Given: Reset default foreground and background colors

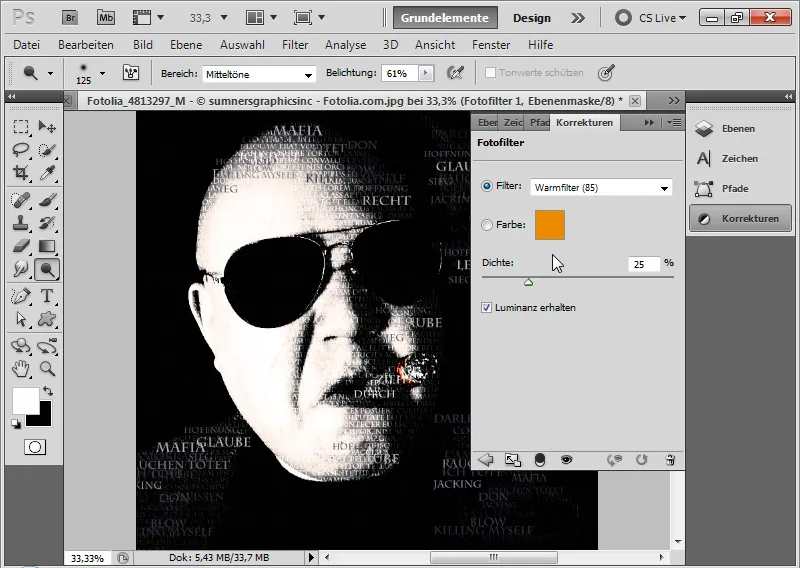Looking at the screenshot, I should click(16, 424).
